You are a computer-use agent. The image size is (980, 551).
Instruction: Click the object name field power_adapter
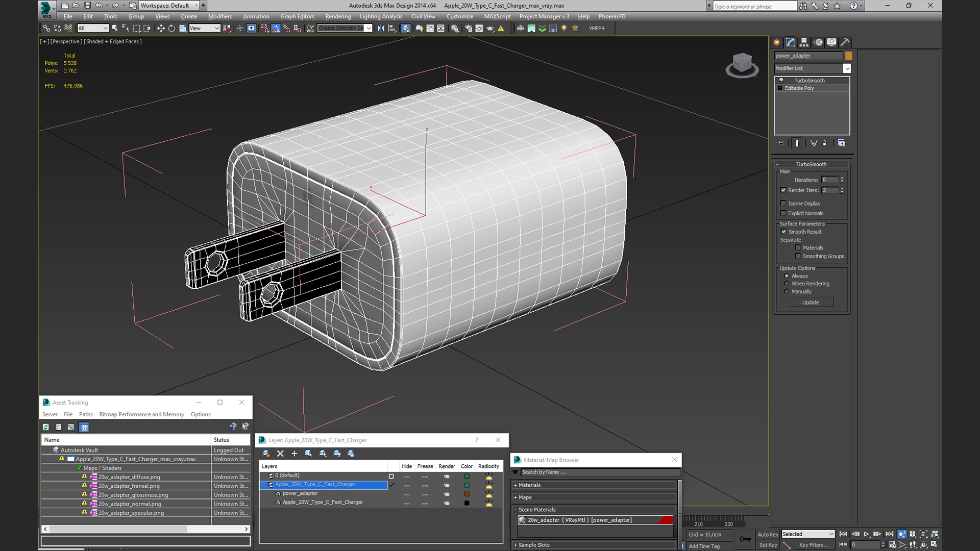(x=808, y=56)
